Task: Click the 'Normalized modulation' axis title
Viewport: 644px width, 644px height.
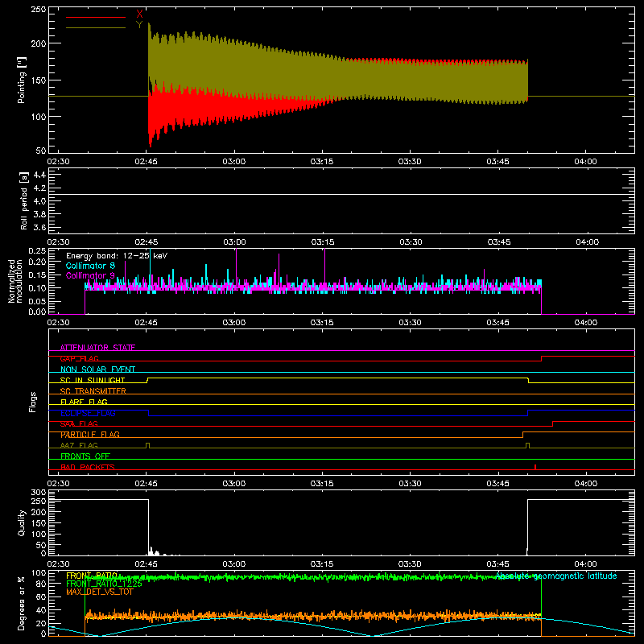Action: point(15,281)
